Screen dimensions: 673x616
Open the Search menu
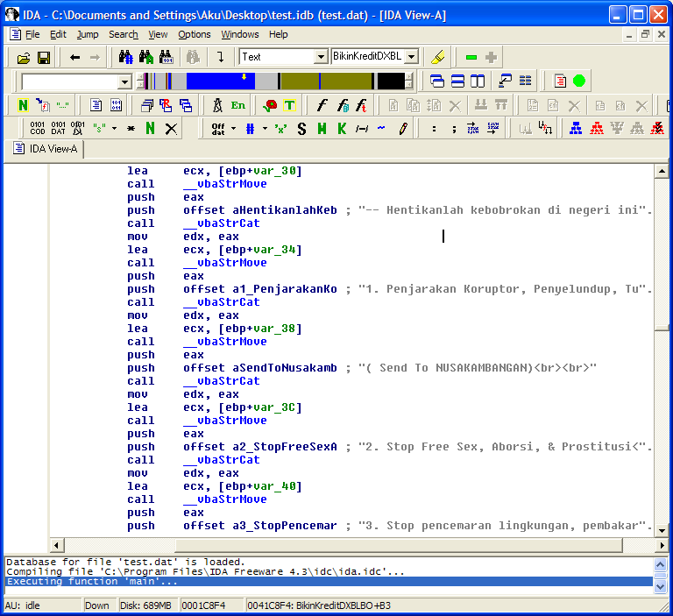[x=124, y=34]
